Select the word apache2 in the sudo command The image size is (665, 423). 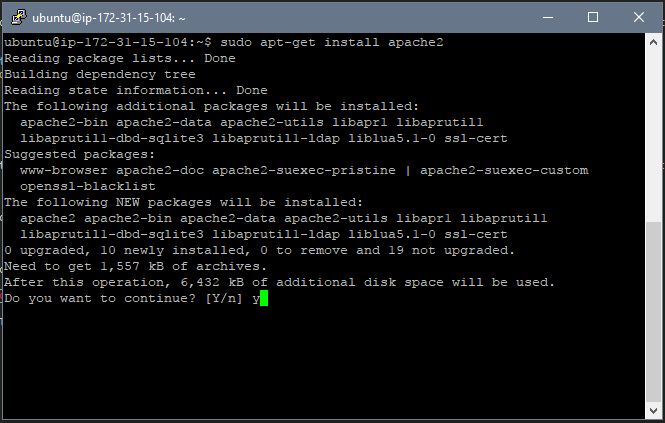coord(416,42)
